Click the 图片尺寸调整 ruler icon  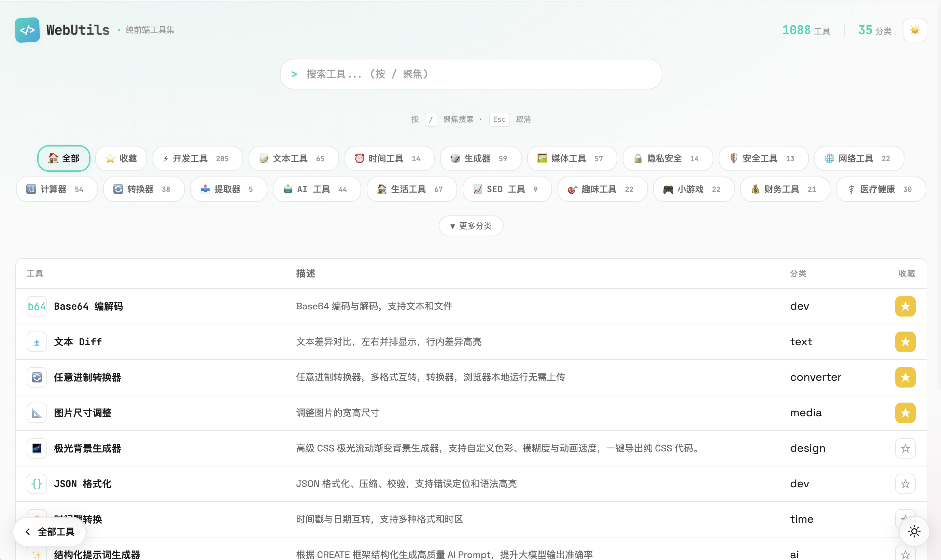[x=37, y=413]
